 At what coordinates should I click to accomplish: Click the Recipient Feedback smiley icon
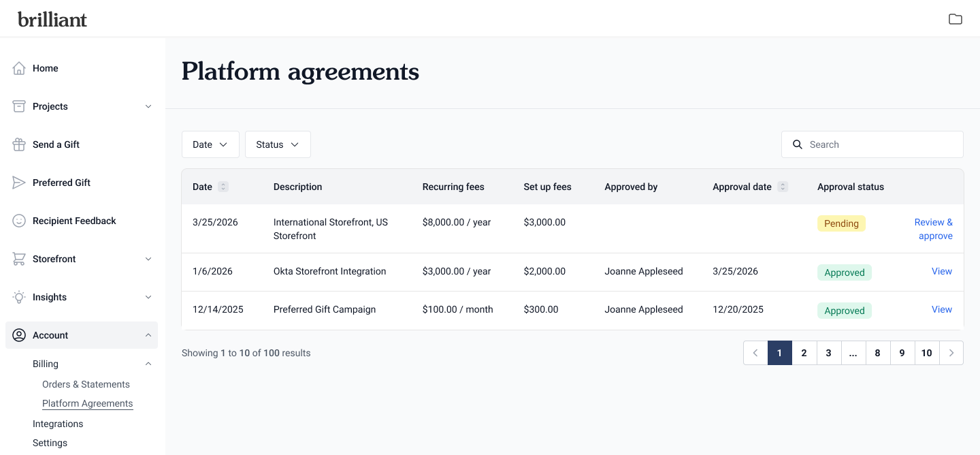19,221
